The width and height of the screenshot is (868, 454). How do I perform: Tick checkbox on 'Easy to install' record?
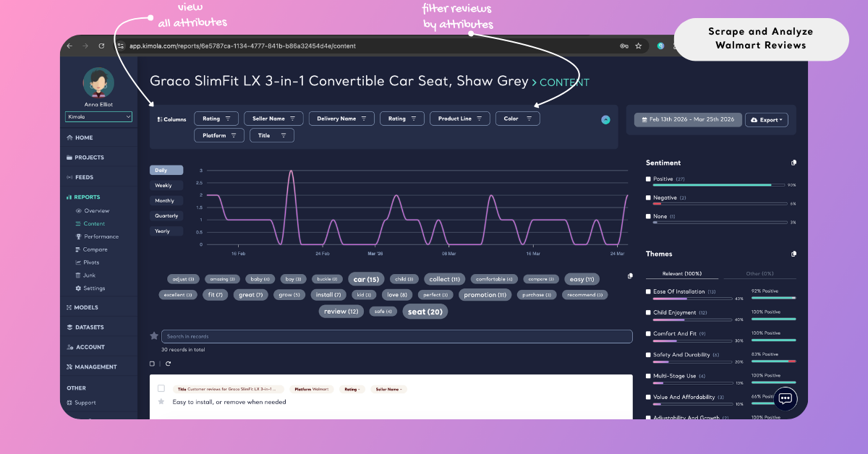[161, 388]
